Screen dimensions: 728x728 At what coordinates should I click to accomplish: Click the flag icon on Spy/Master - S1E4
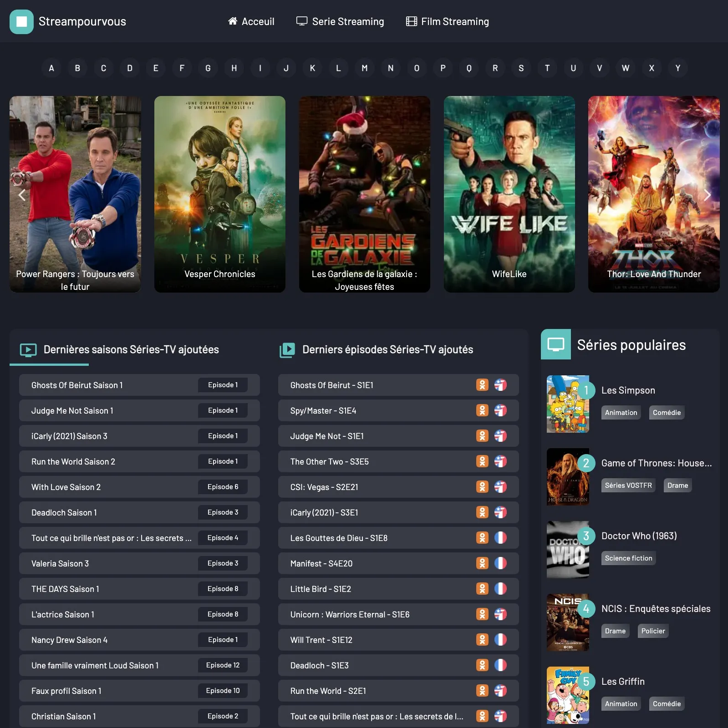coord(500,410)
